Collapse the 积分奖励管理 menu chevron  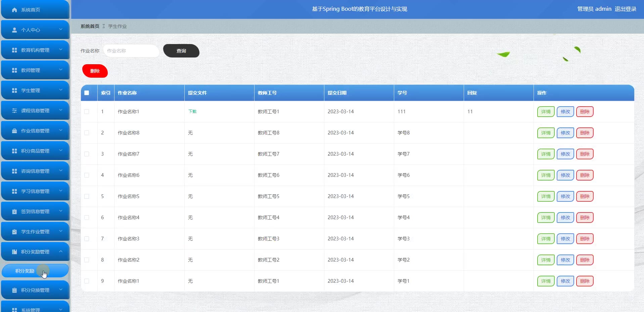(61, 251)
